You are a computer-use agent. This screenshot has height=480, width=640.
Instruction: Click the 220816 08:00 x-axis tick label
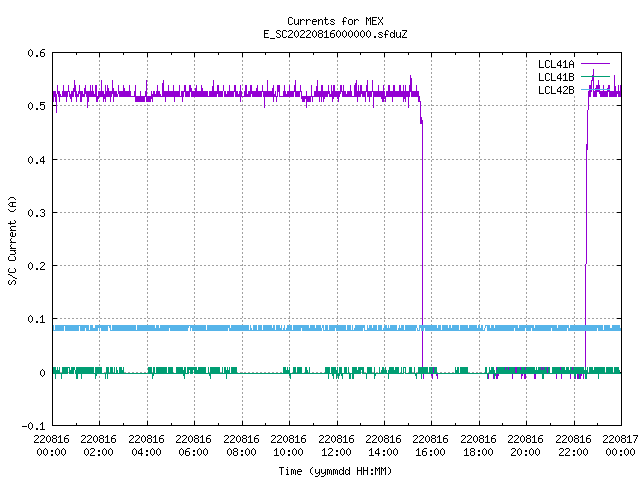(241, 446)
